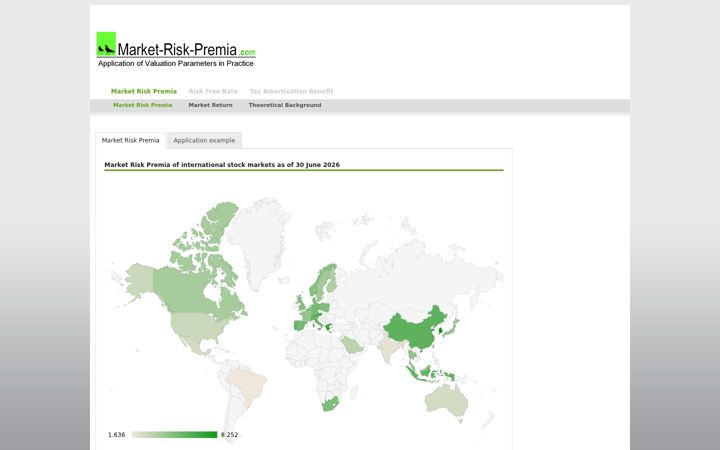Open the Market Risk Premia main menu item
Screen dimensions: 720x450
click(144, 91)
